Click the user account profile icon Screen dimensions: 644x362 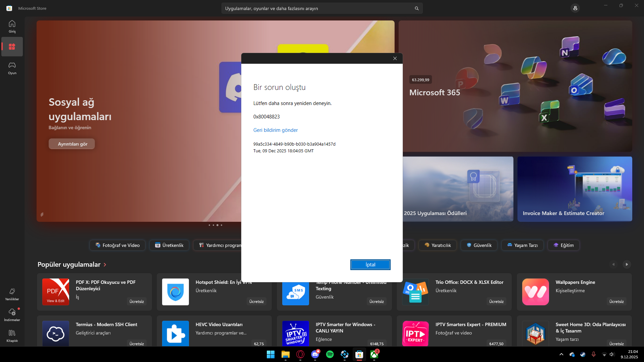click(x=575, y=8)
